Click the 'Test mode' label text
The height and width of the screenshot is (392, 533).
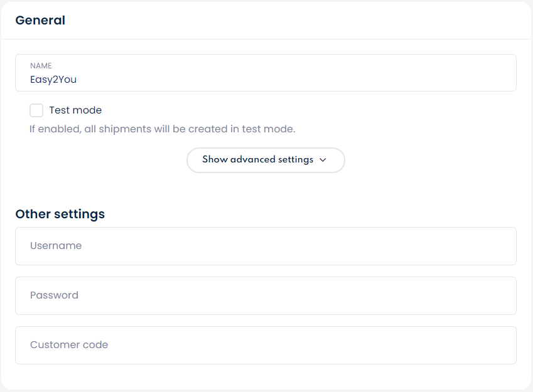point(75,110)
